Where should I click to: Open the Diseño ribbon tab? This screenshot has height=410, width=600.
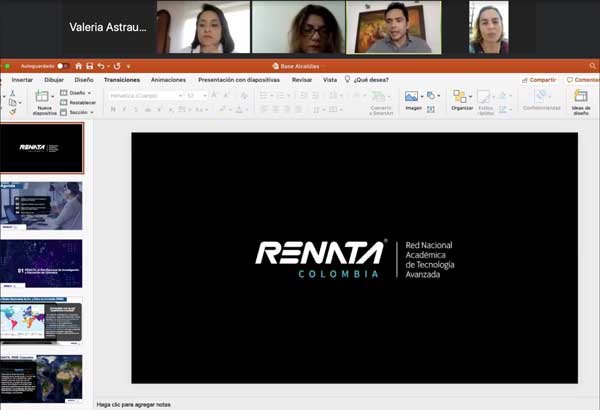pyautogui.click(x=84, y=80)
